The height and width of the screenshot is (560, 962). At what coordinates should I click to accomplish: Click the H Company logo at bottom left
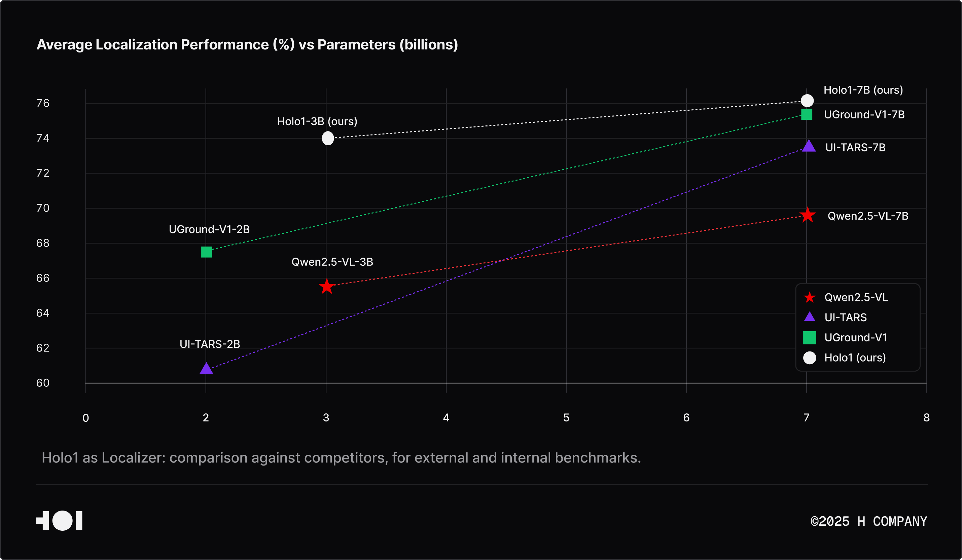(59, 521)
